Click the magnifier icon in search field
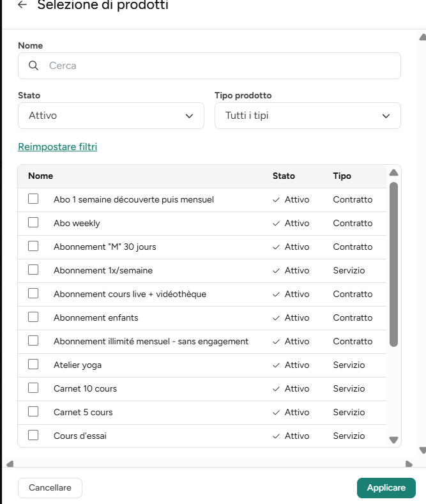Image resolution: width=426 pixels, height=504 pixels. [33, 66]
